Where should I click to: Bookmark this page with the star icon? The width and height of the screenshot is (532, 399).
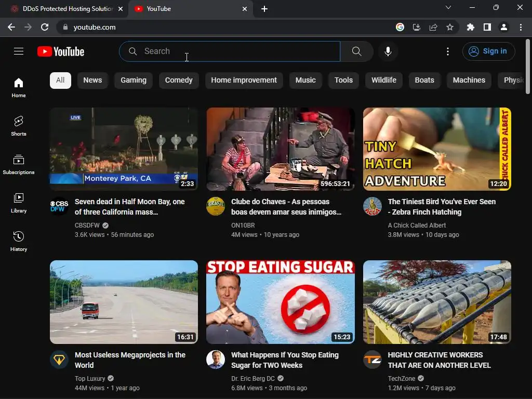pos(450,27)
